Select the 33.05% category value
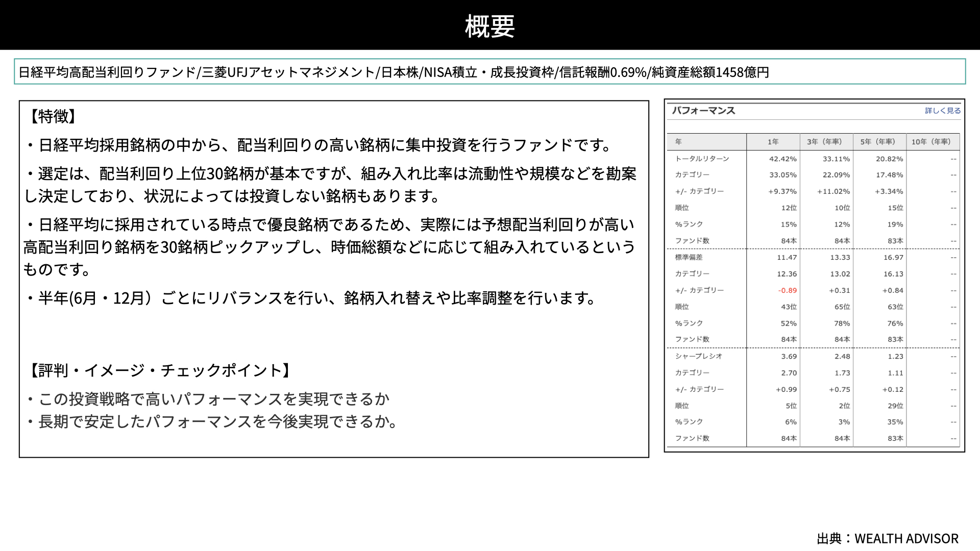Viewport: 980px width, 551px height. 783,175
